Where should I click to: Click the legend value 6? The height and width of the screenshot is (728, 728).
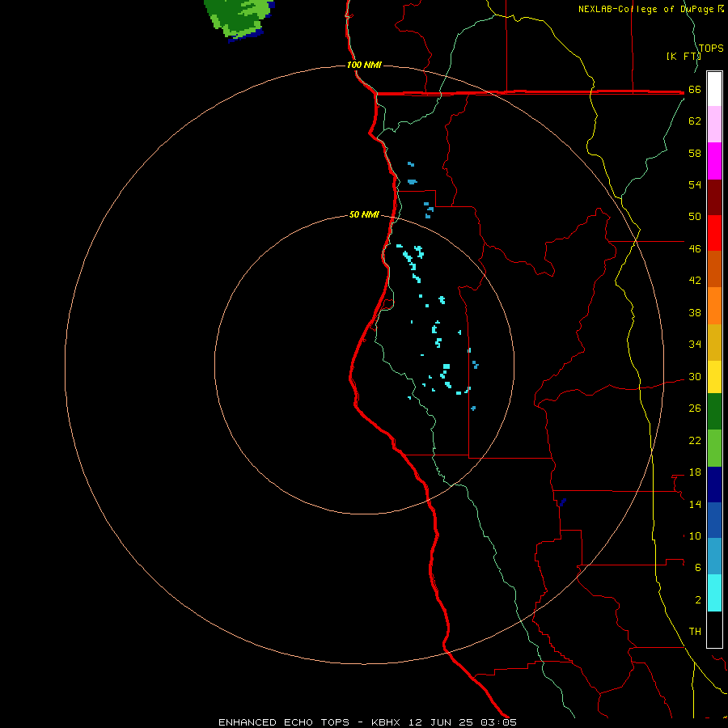698,568
